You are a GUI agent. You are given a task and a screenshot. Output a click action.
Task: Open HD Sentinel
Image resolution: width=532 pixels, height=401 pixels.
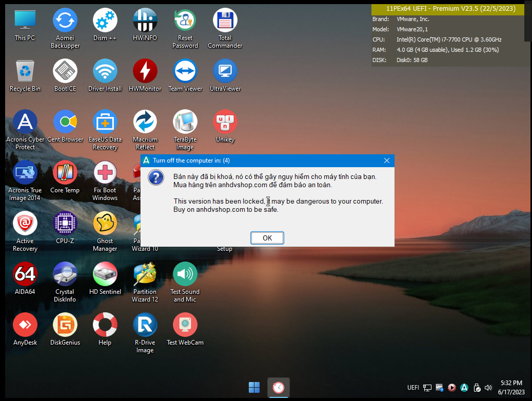105,278
